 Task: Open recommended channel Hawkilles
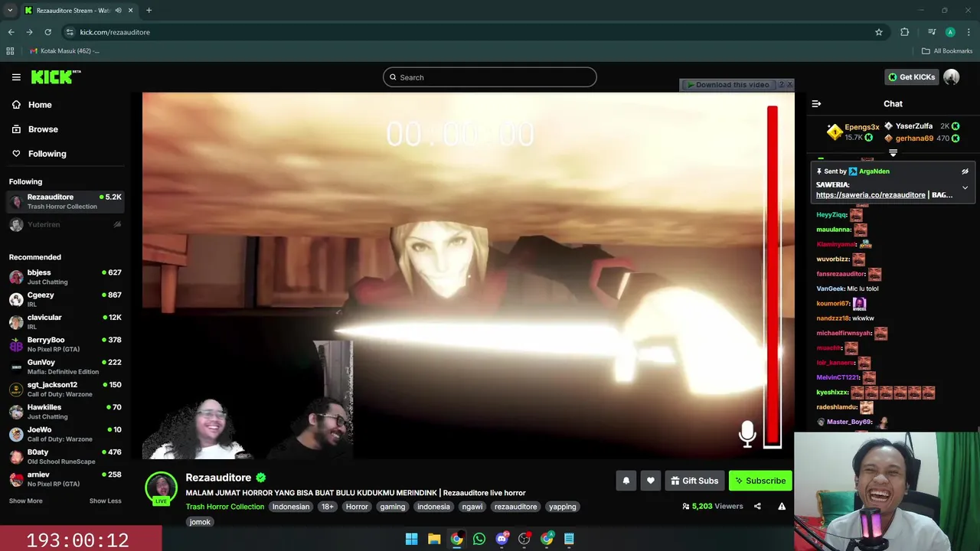click(x=65, y=412)
